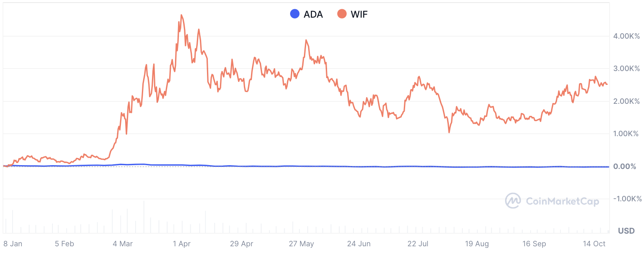Image resolution: width=644 pixels, height=253 pixels.
Task: Click the 4.00K% y-axis label
Action: point(626,36)
